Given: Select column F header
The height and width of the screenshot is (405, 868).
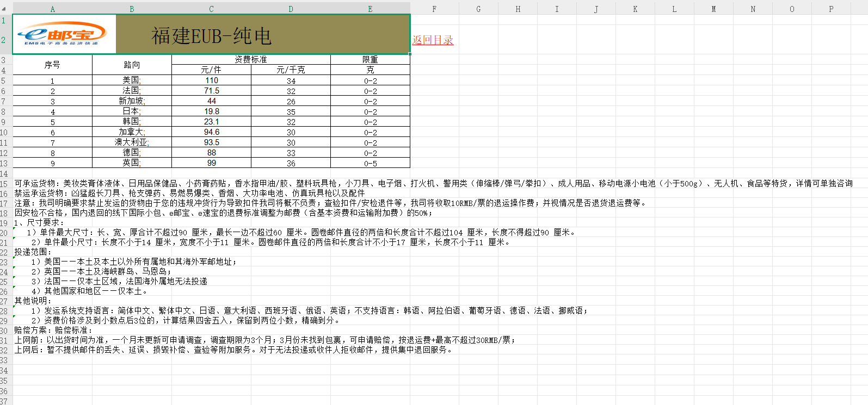Looking at the screenshot, I should tap(434, 9).
